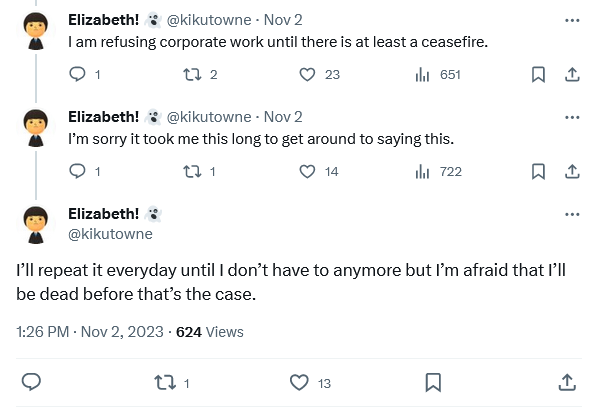Open @kikutowne handle on main tweet
This screenshot has height=407, width=598.
coord(110,234)
